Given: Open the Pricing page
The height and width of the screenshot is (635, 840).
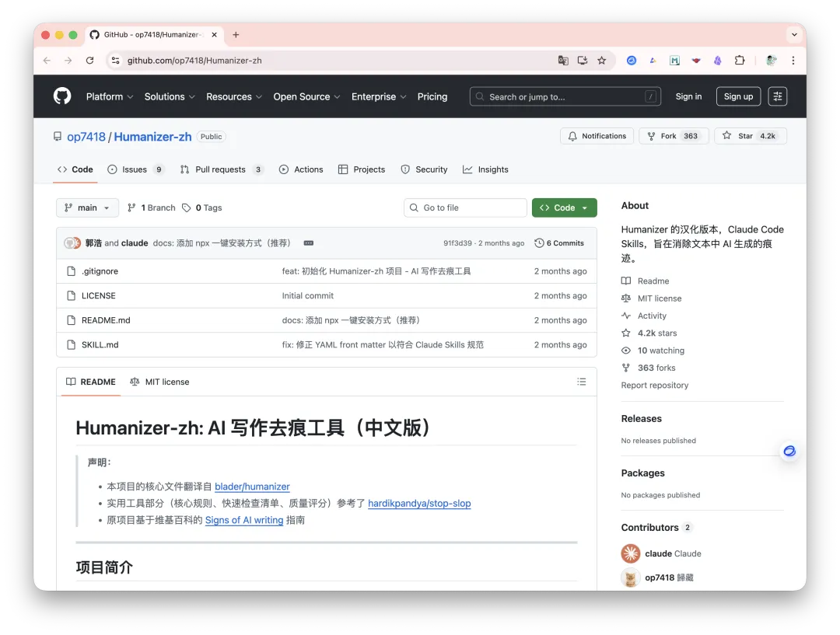Looking at the screenshot, I should click(x=432, y=96).
